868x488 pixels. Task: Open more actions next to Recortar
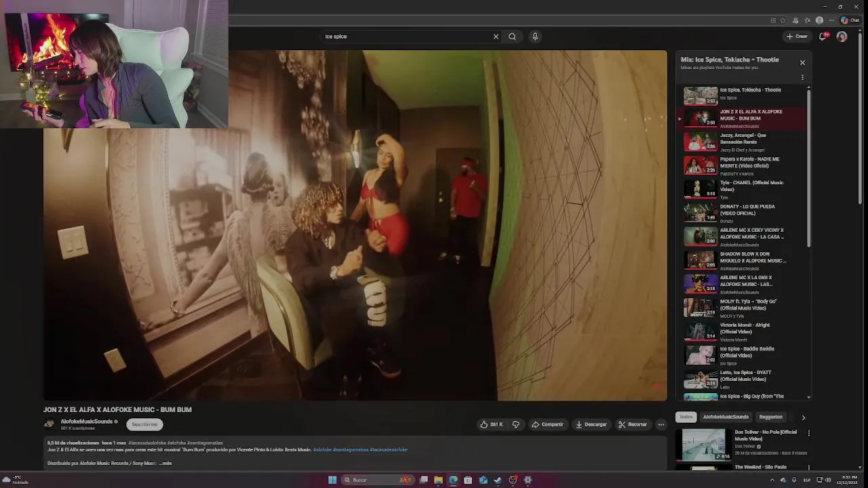[661, 424]
